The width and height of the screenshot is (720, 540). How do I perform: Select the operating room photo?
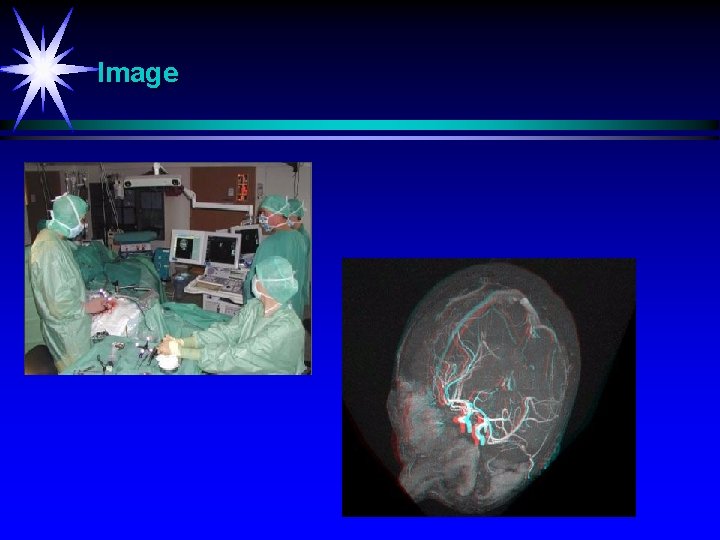click(168, 269)
